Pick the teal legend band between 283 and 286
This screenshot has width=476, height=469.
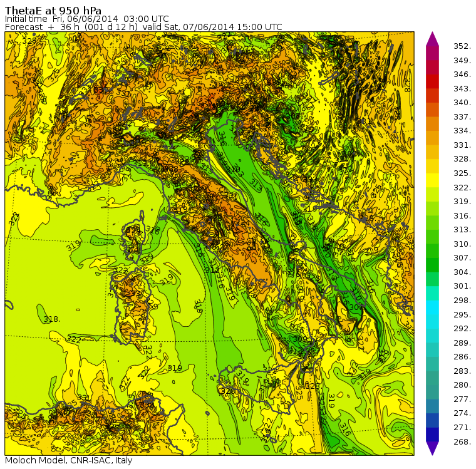click(432, 364)
